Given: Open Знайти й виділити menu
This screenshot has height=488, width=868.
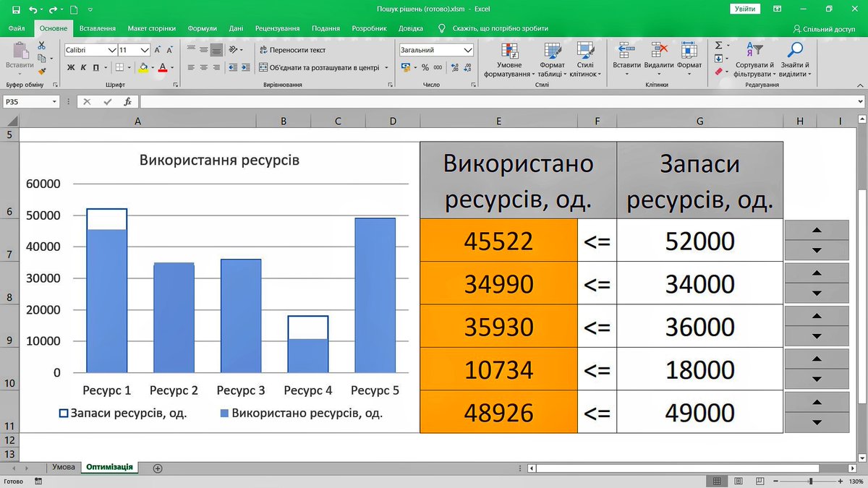Looking at the screenshot, I should [x=796, y=60].
